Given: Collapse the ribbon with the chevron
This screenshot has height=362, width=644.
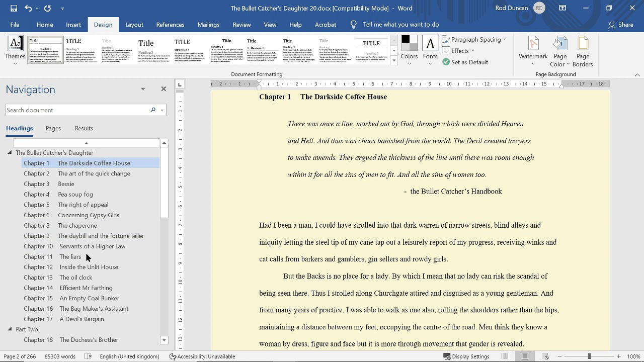Looking at the screenshot, I should tap(637, 75).
